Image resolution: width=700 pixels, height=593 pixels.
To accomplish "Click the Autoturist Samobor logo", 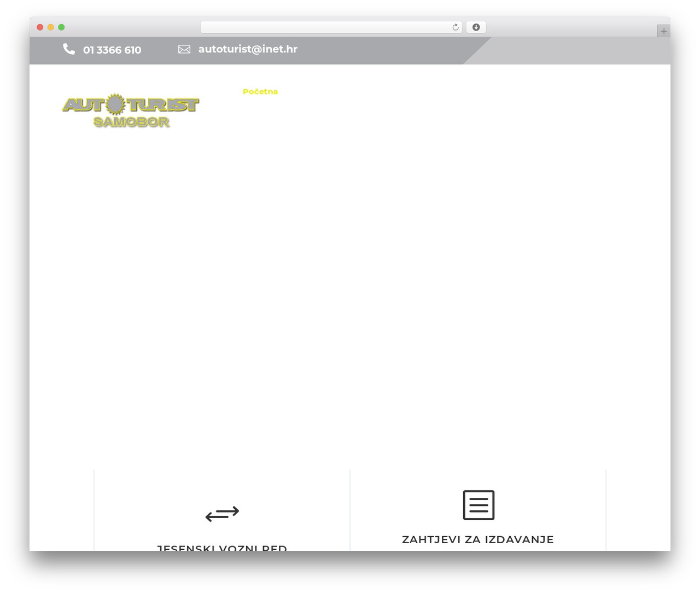I will pyautogui.click(x=131, y=111).
